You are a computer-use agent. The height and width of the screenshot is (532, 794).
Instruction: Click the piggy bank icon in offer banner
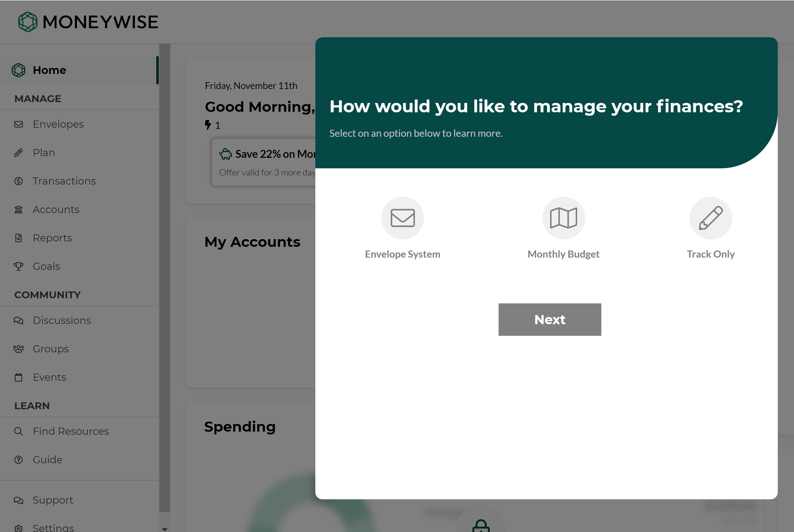[x=225, y=154]
